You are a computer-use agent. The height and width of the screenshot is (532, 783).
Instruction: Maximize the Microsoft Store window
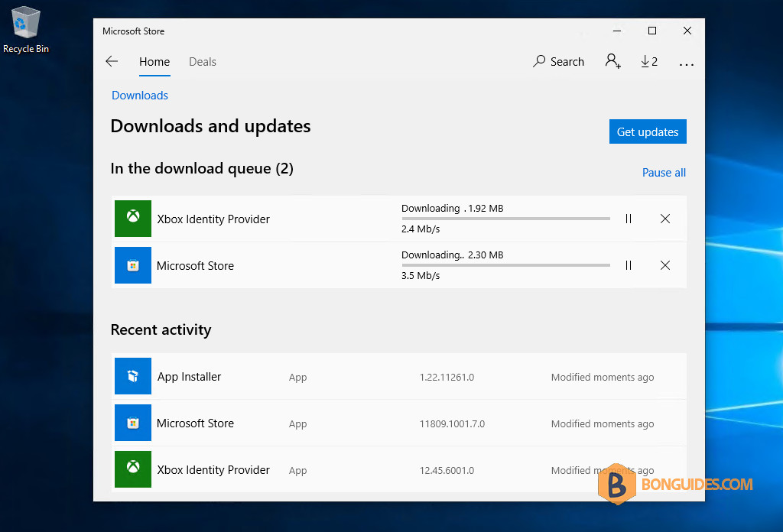pyautogui.click(x=652, y=31)
